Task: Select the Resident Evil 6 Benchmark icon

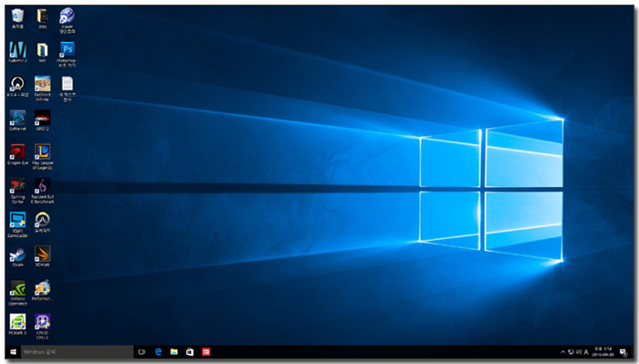Action: [x=42, y=191]
